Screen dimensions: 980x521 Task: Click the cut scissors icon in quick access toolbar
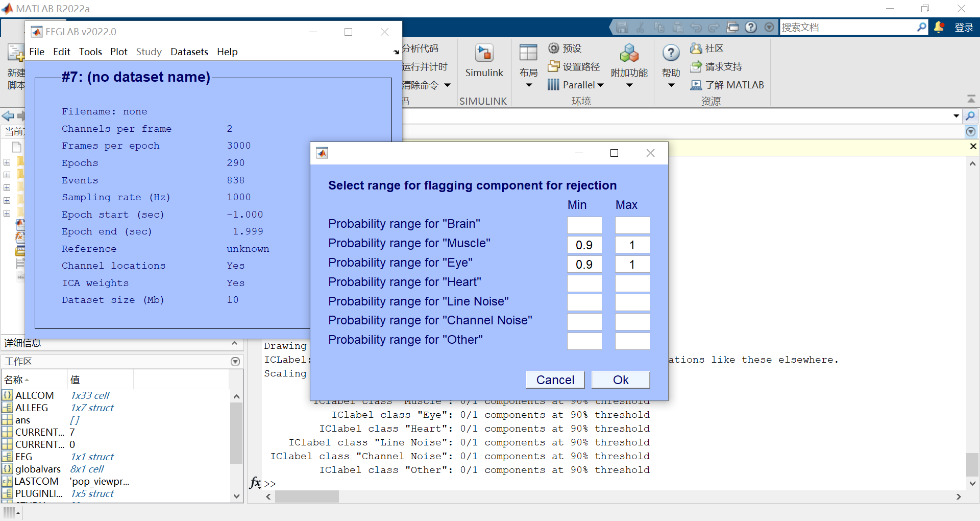coord(640,27)
